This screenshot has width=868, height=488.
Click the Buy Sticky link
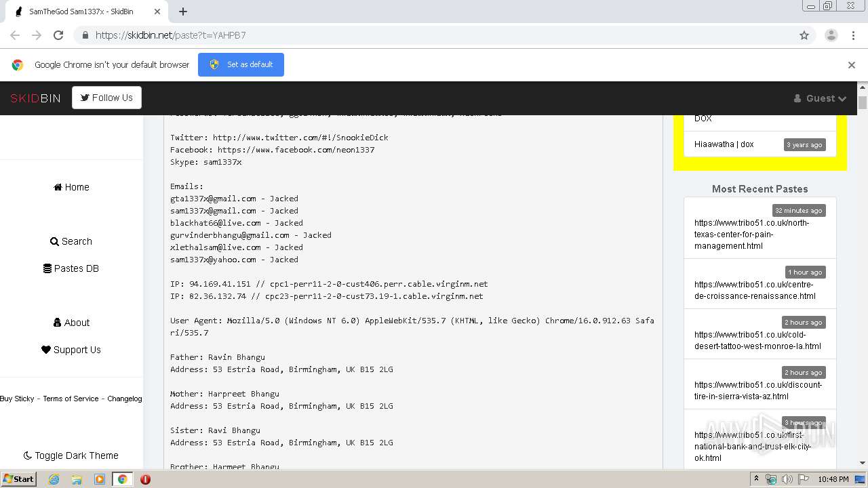point(17,399)
